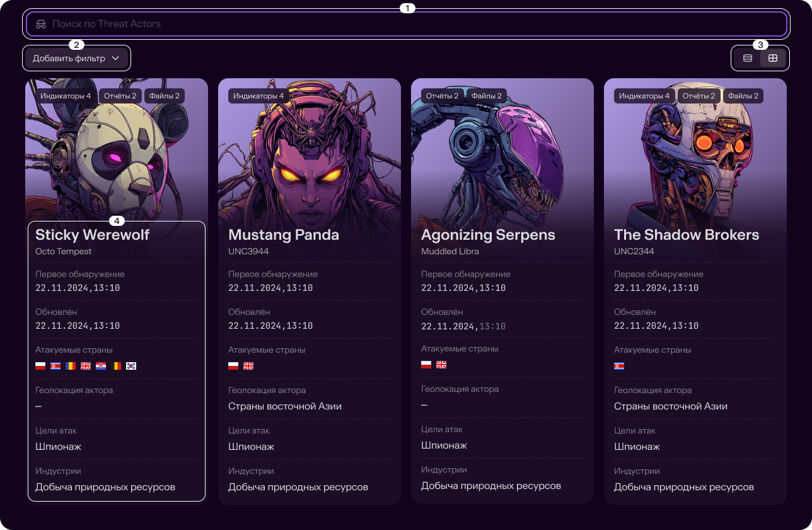Click the Romania flag on Sticky Werewolf card

[x=71, y=366]
